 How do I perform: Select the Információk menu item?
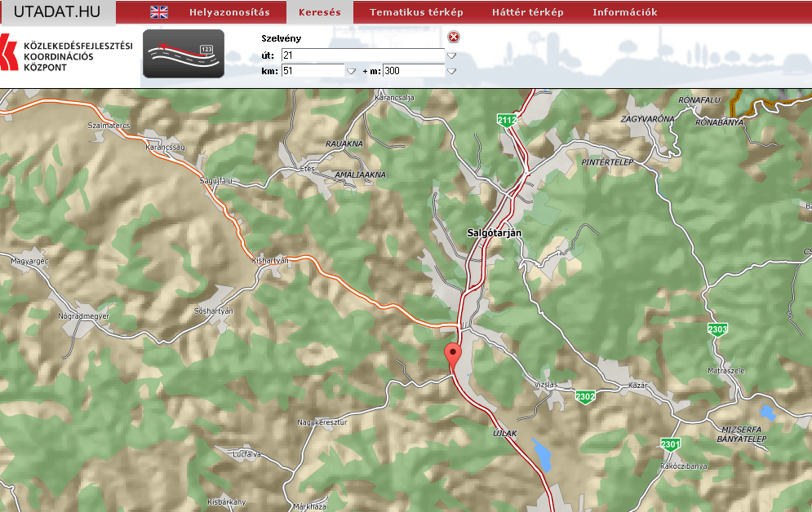(x=624, y=12)
